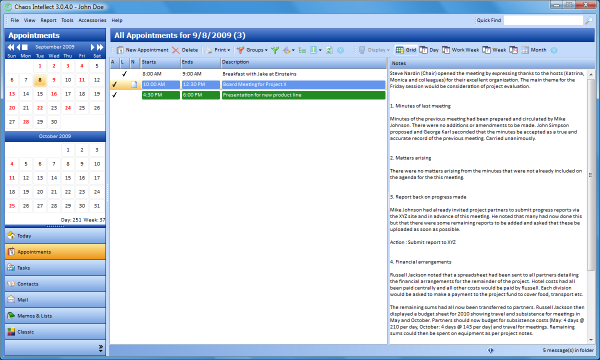Expand the sidebar configure chevron at bottom
The image size is (600, 360).
coord(101,348)
